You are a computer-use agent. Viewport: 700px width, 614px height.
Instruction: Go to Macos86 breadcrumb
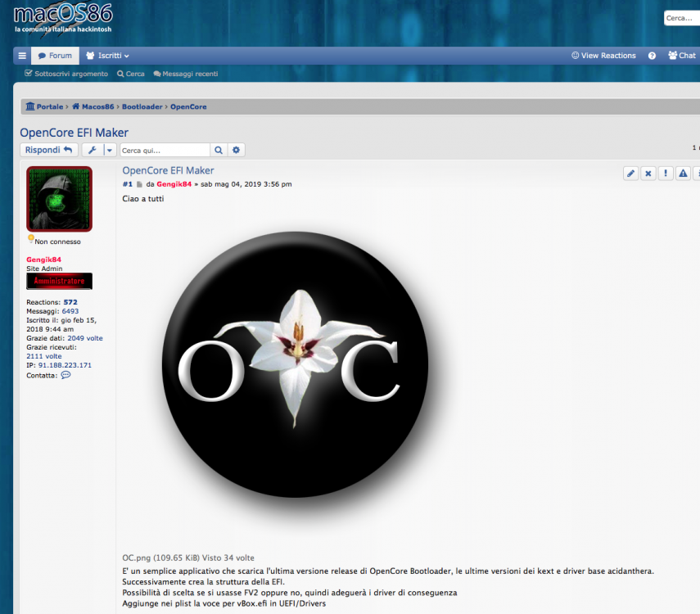pos(93,106)
